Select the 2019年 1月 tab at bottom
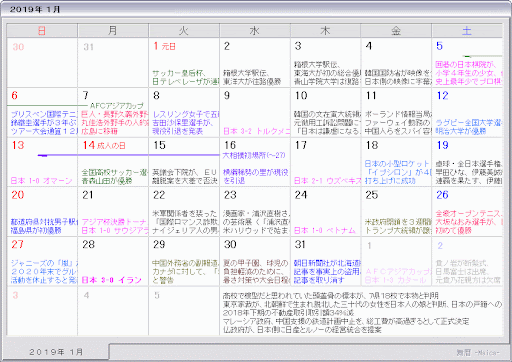The width and height of the screenshot is (512, 362). pyautogui.click(x=56, y=352)
